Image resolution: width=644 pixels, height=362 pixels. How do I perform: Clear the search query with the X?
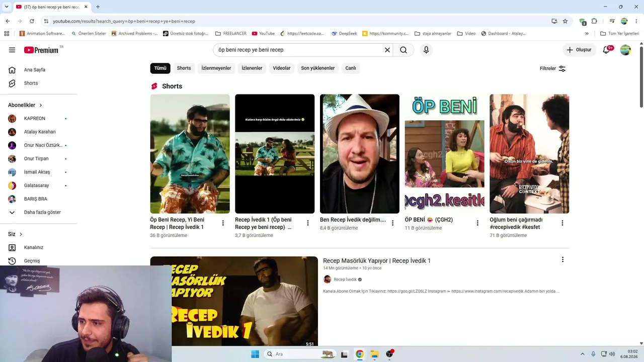[387, 50]
